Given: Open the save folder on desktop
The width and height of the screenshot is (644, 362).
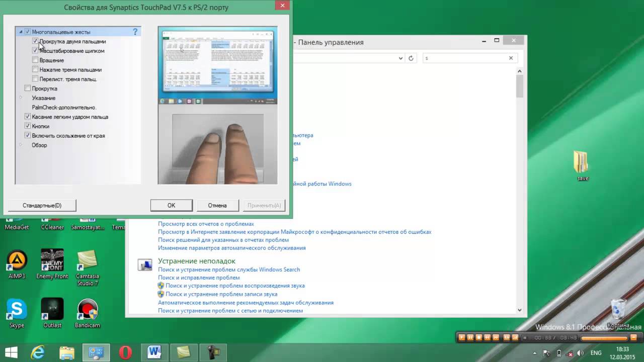Looking at the screenshot, I should click(x=582, y=163).
